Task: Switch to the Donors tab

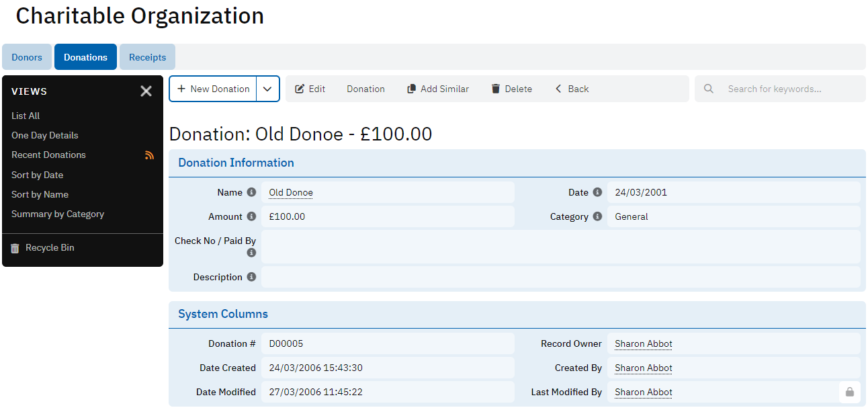Action: pos(27,57)
